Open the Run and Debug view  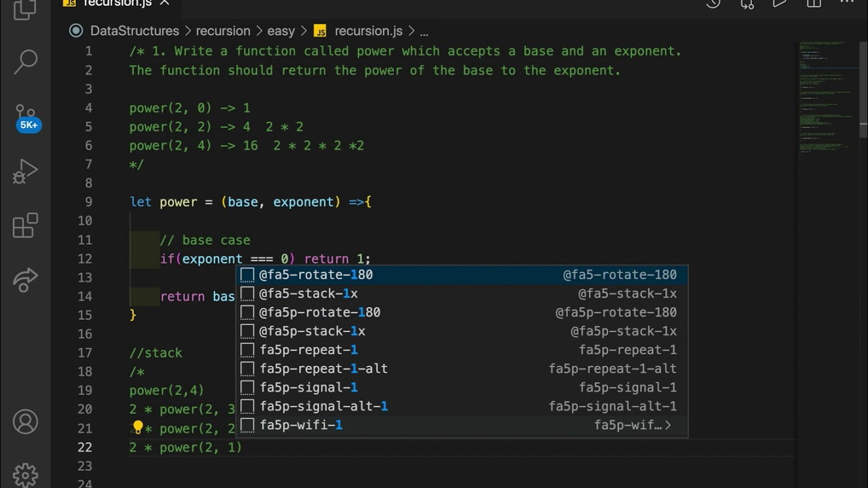[x=25, y=171]
